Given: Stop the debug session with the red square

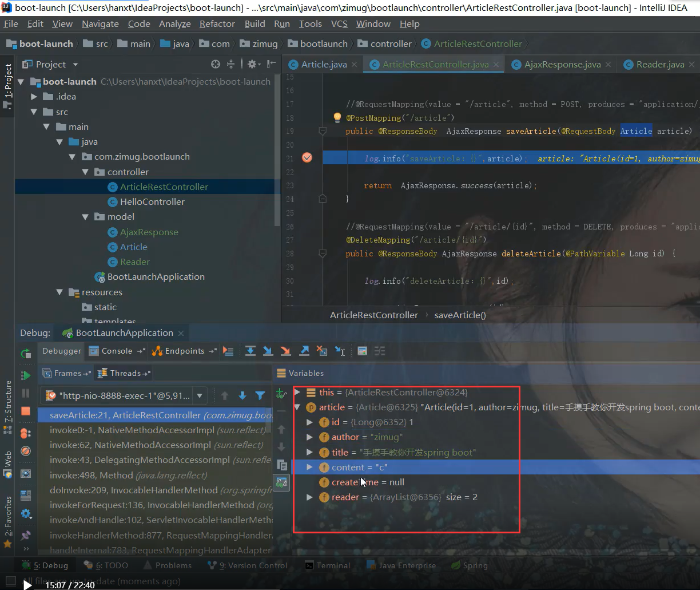Looking at the screenshot, I should (x=26, y=411).
